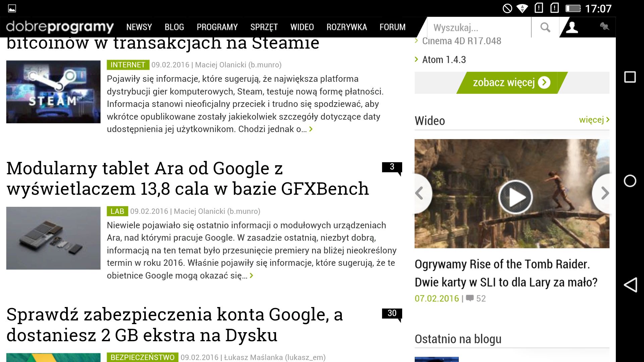The height and width of the screenshot is (362, 644).
Task: Click the search magnifier icon
Action: click(545, 27)
